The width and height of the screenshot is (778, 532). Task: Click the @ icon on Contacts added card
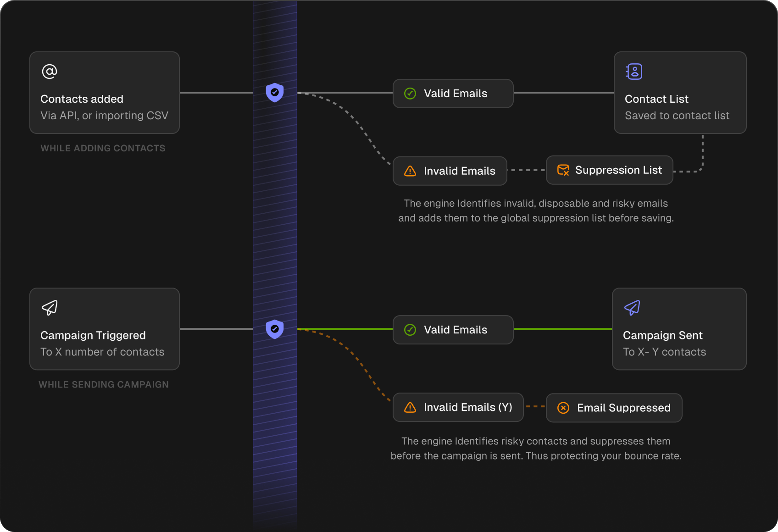[x=49, y=71]
